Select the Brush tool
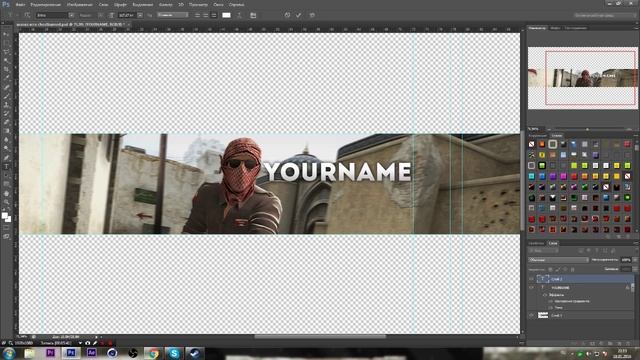Image resolution: width=640 pixels, height=360 pixels. point(6,96)
